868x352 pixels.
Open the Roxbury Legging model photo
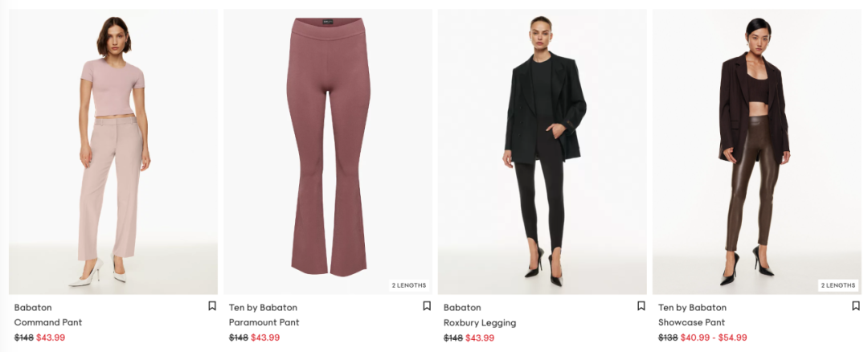(542, 152)
